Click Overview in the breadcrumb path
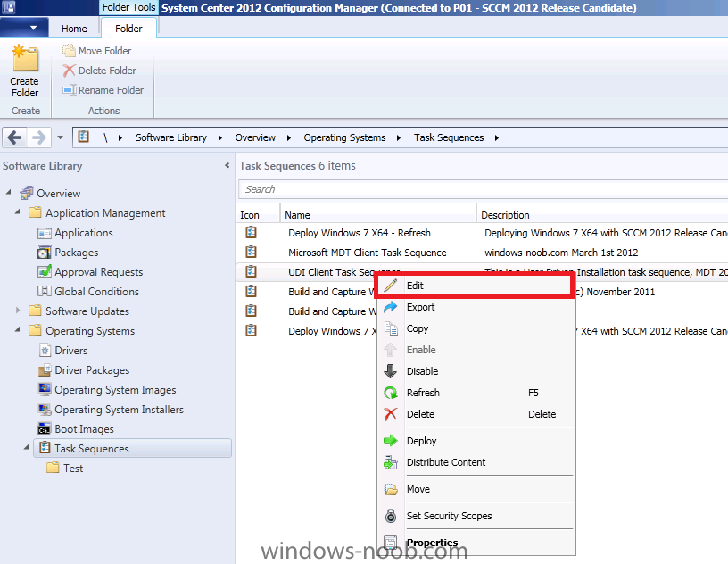The height and width of the screenshot is (564, 728). pos(255,137)
